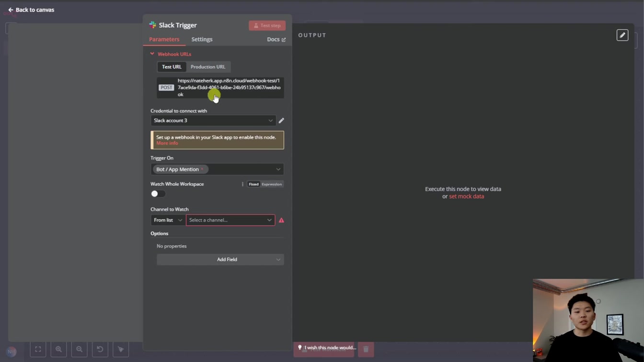This screenshot has height=362, width=644.
Task: Click the channel warning triangle icon
Action: tap(281, 220)
